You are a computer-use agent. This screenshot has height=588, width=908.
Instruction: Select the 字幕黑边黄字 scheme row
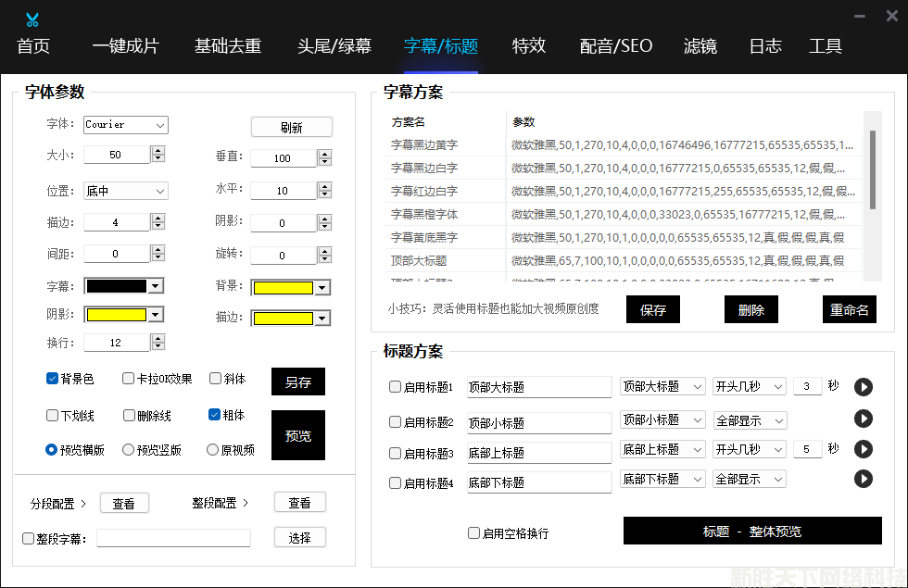click(423, 144)
